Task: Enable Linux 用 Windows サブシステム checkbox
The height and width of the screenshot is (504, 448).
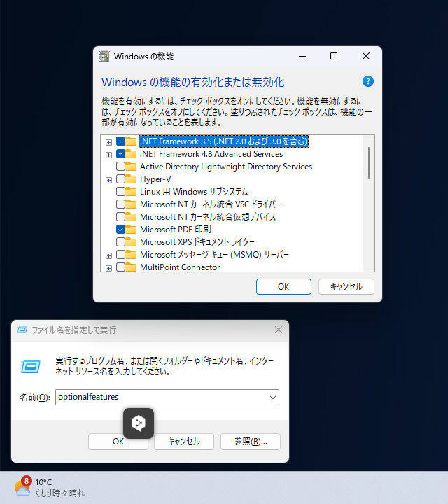Action: [120, 192]
